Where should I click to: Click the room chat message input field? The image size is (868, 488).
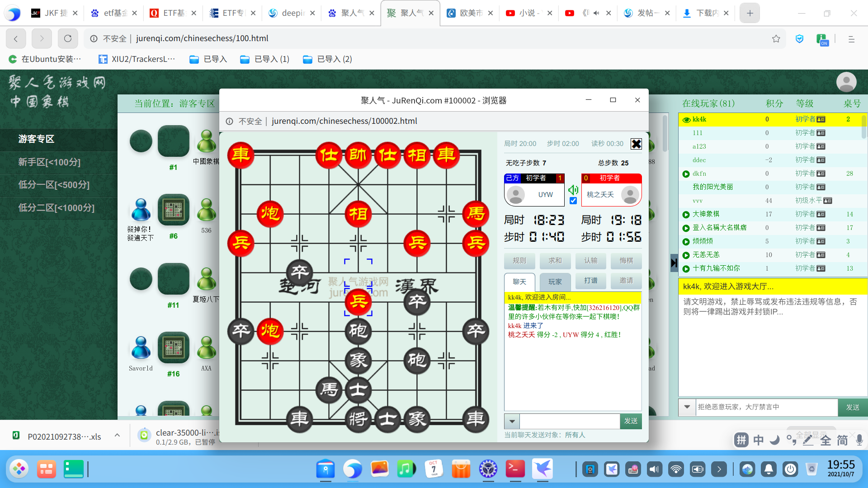point(569,421)
